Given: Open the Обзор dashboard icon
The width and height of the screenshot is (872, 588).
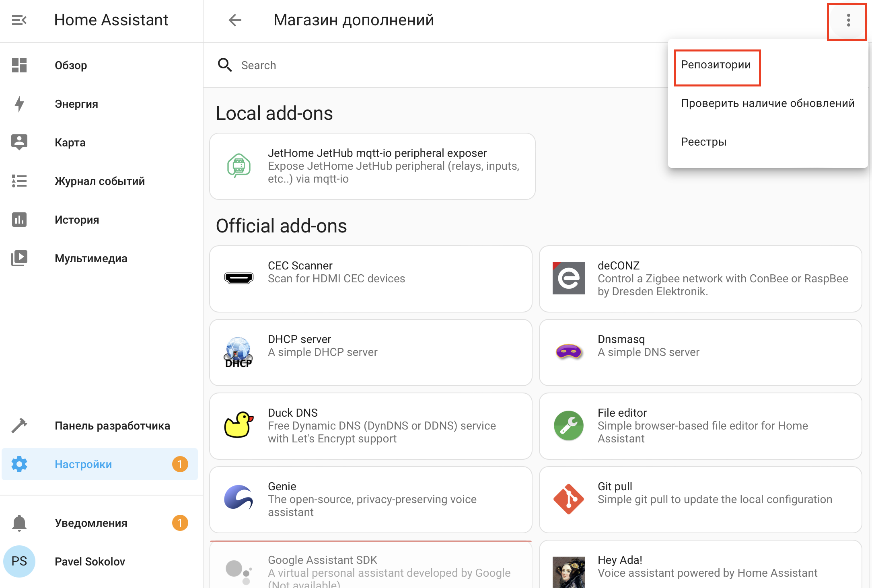Looking at the screenshot, I should click(x=19, y=65).
